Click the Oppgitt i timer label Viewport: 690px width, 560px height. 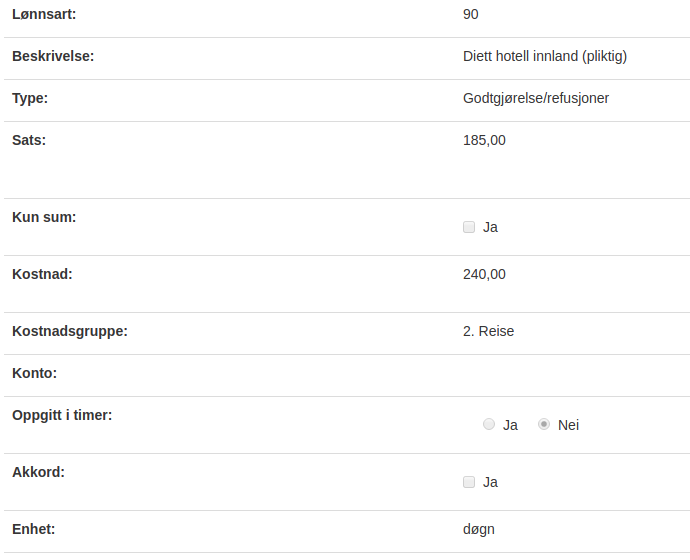(62, 415)
